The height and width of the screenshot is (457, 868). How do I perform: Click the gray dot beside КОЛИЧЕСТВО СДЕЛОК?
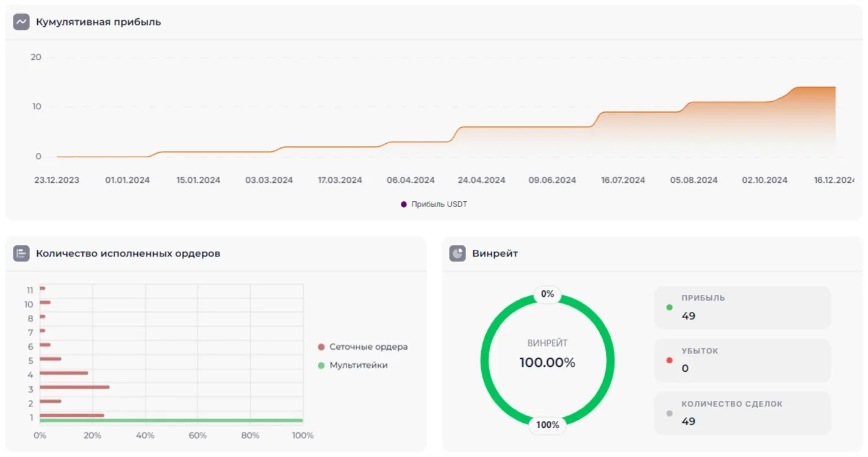tap(669, 413)
